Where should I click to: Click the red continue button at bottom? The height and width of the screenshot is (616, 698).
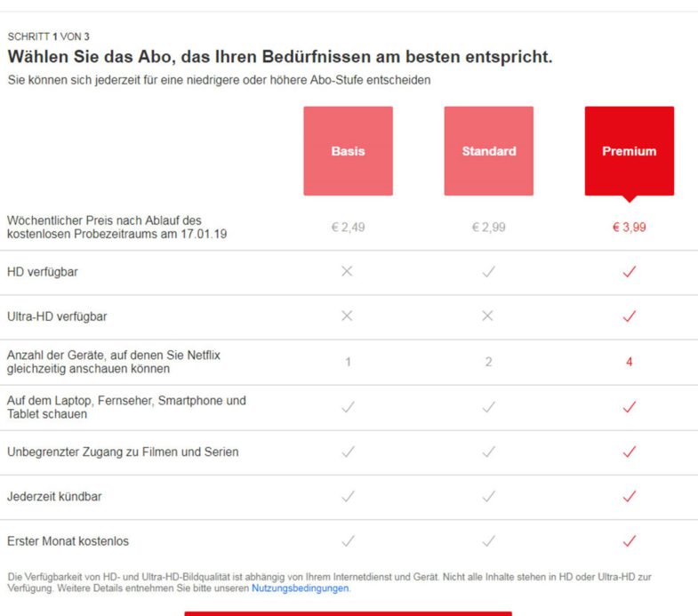coord(348,613)
